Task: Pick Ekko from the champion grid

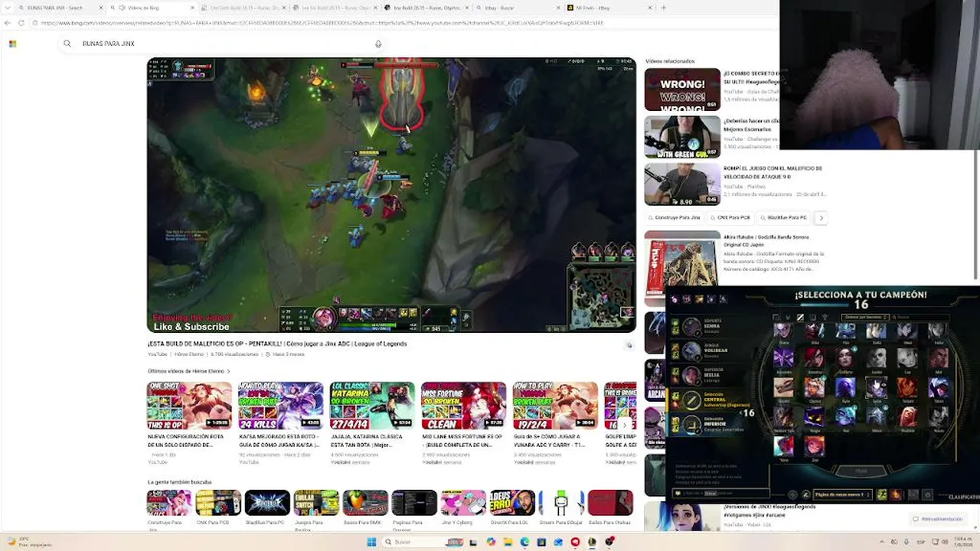Action: coord(815,330)
